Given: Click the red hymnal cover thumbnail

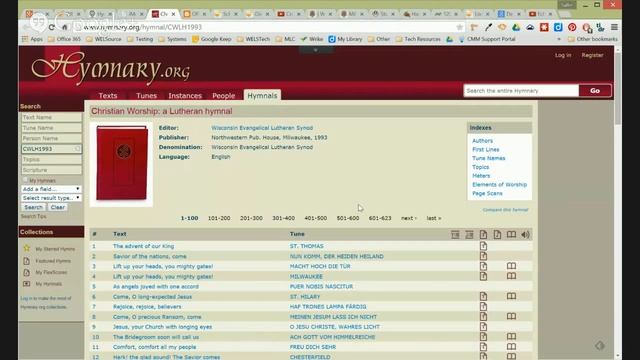Looking at the screenshot, I should point(122,164).
